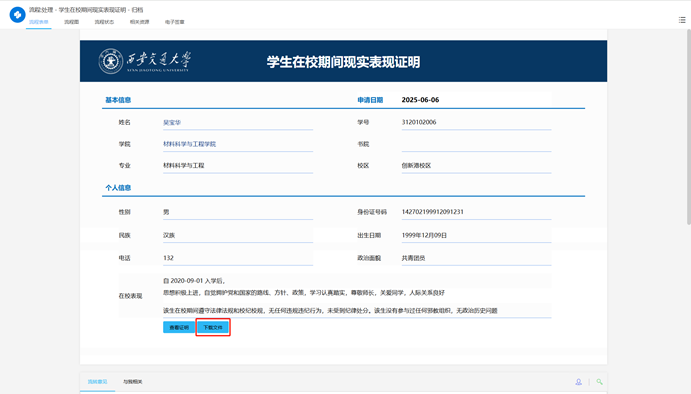Click the Xi'an Jiaotong University logo

pyautogui.click(x=145, y=61)
